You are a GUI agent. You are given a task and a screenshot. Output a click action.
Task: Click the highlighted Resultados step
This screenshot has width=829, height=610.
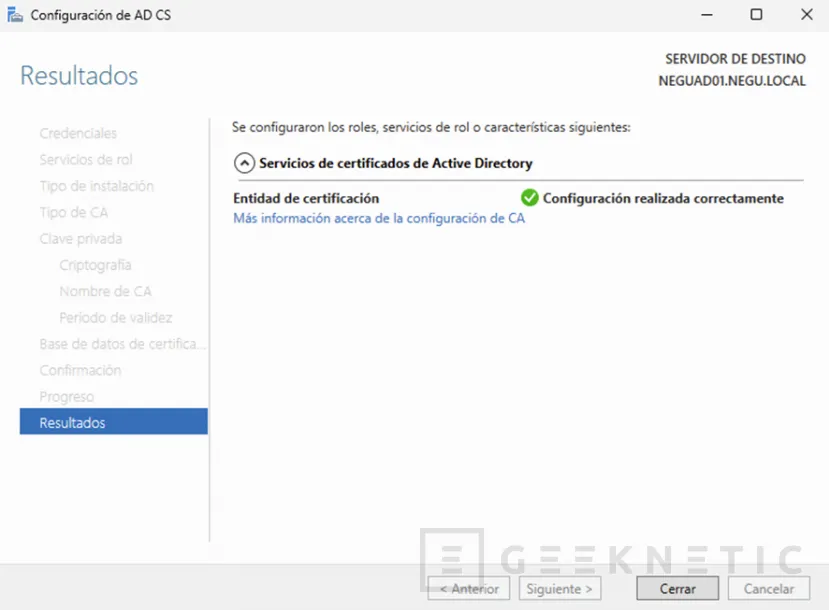[x=73, y=422]
